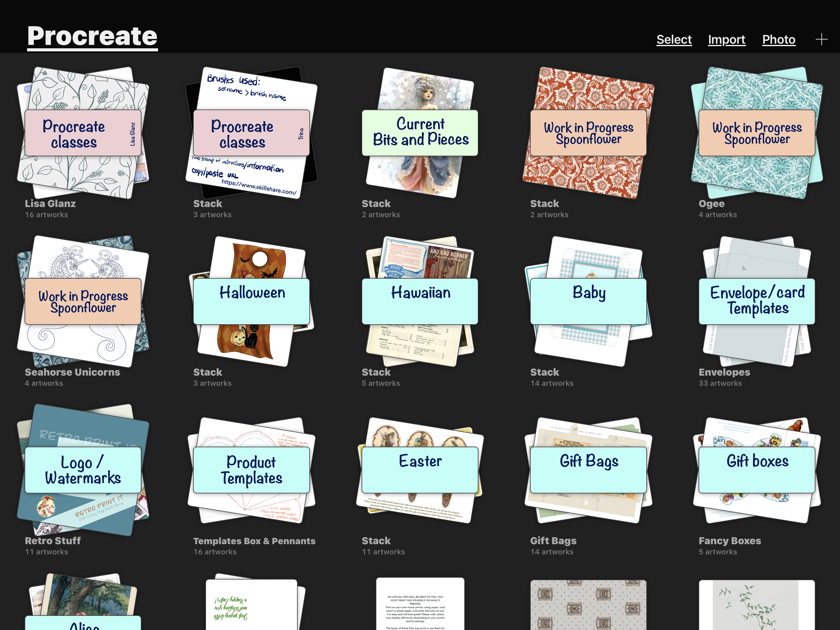Click the Select button
This screenshot has width=840, height=630.
tap(674, 39)
